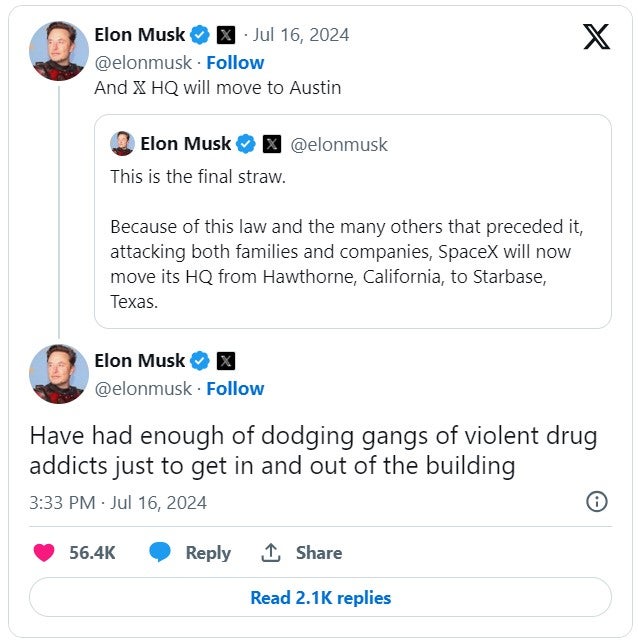638x641 pixels.
Task: Open the 3:33 PM · Jul 16, 2024 timestamp
Action: coord(118,502)
